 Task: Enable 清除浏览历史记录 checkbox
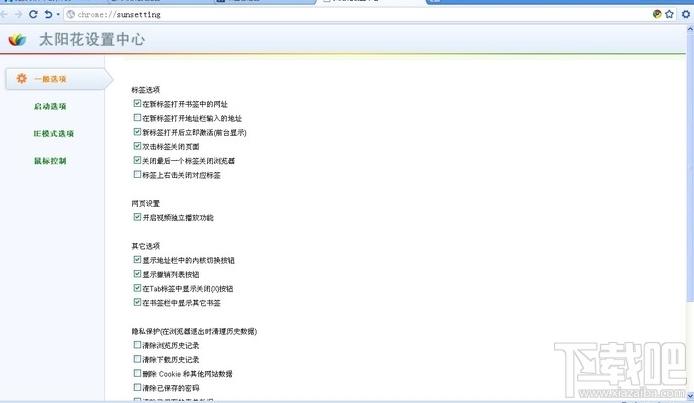coord(137,345)
